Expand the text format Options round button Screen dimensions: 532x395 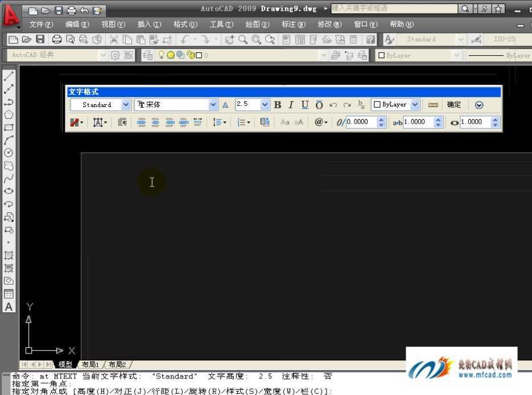coord(479,105)
